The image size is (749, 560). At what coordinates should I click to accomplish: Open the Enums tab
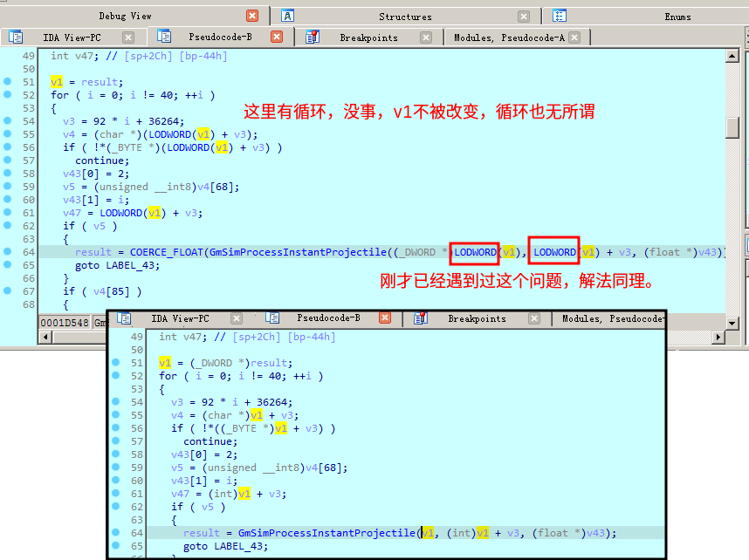click(x=677, y=17)
